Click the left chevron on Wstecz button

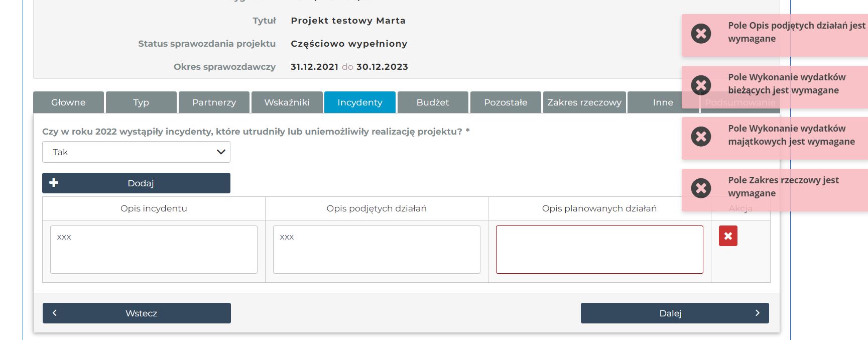55,313
